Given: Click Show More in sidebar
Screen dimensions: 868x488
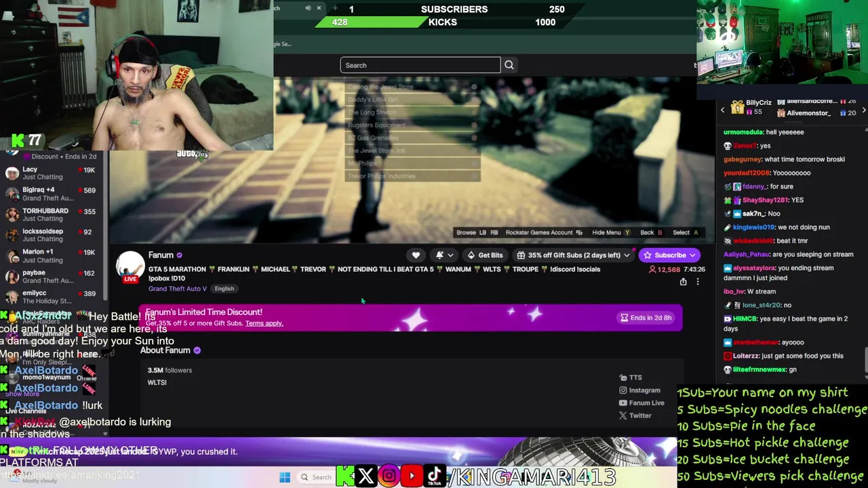Looking at the screenshot, I should click(22, 394).
